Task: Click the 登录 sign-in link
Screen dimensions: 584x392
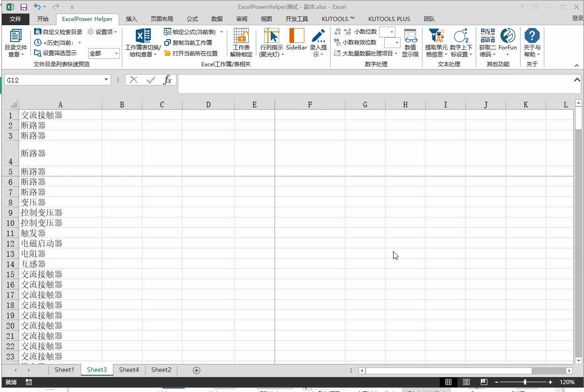Action: (577, 18)
